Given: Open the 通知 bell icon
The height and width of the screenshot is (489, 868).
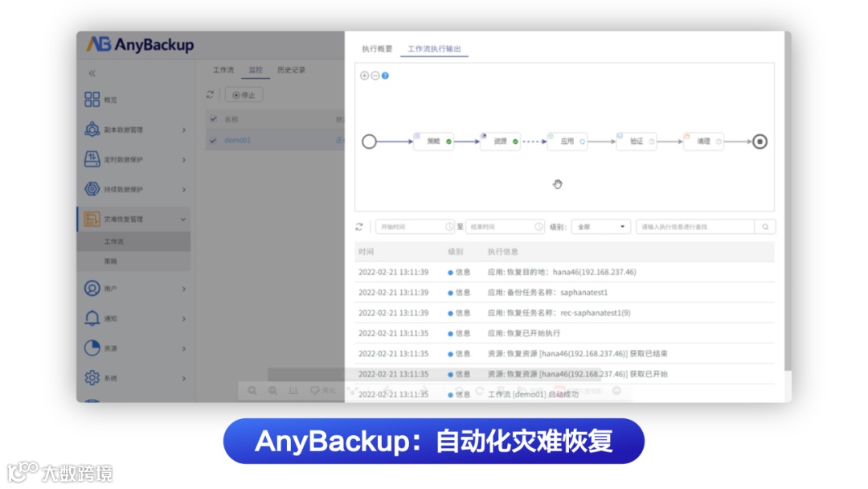Looking at the screenshot, I should click(x=92, y=318).
